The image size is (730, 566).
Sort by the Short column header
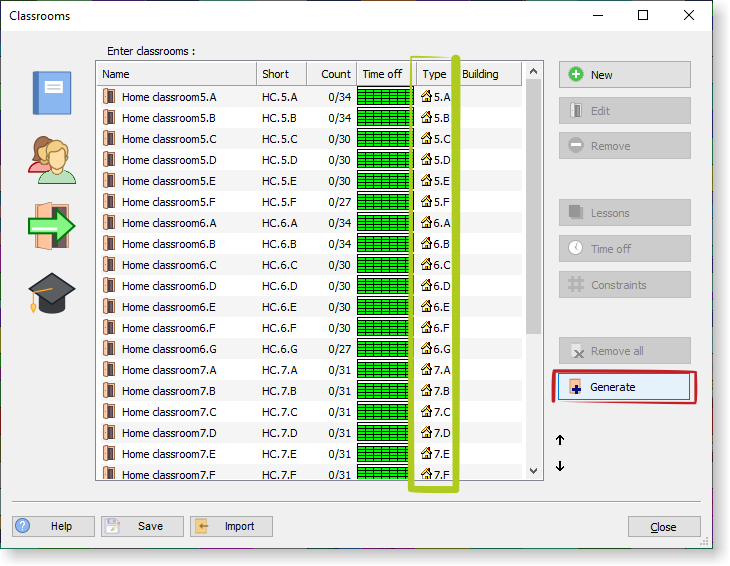[x=282, y=74]
